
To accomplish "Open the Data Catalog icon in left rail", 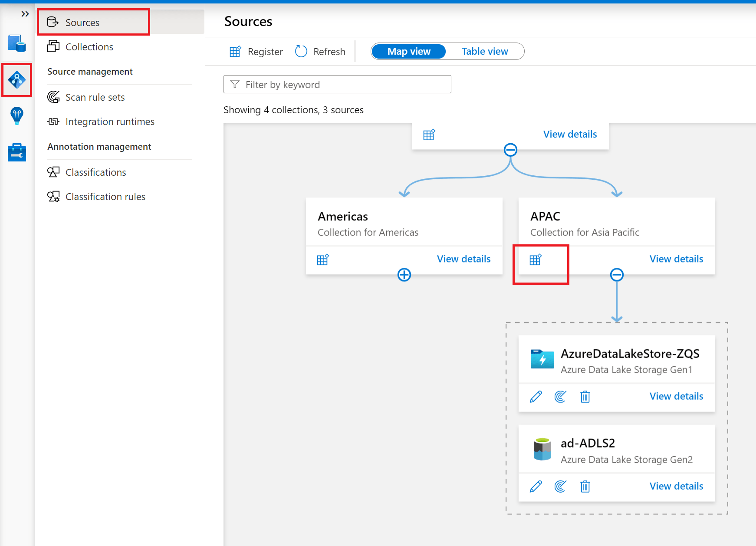I will pyautogui.click(x=17, y=43).
